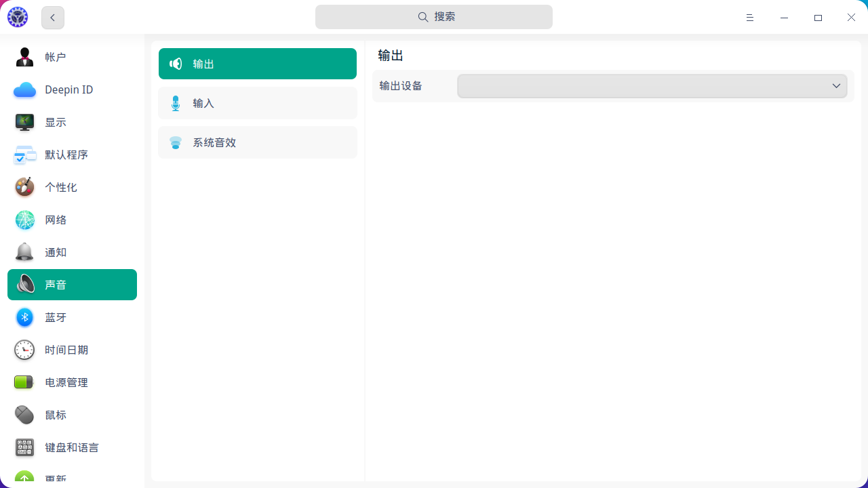Select the 个性化 palette icon
Screen dimensions: 868x488
coord(25,187)
